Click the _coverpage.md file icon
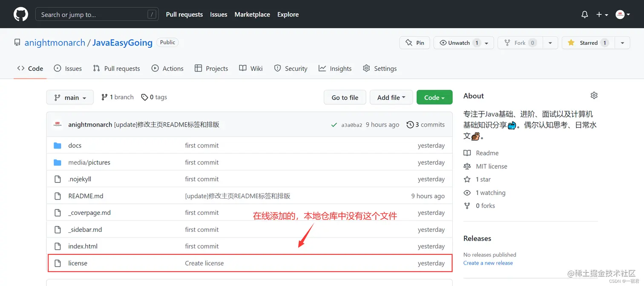The image size is (644, 286). pyautogui.click(x=57, y=213)
